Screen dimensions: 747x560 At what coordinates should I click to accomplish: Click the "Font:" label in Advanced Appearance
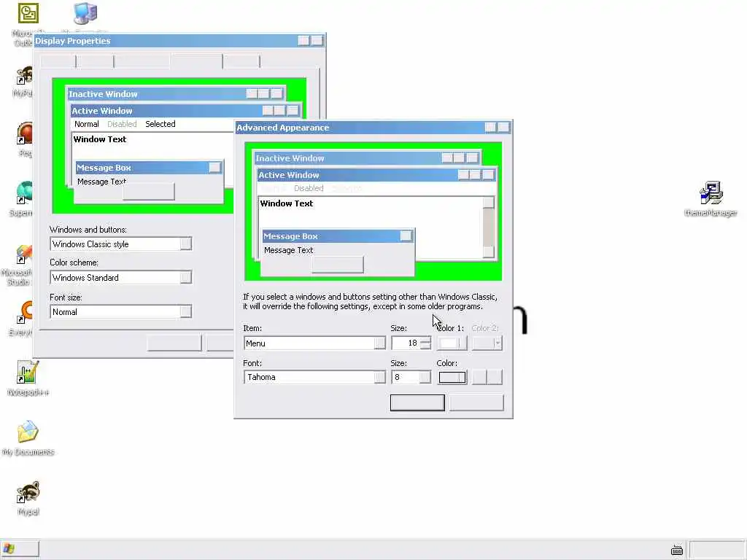tap(252, 363)
